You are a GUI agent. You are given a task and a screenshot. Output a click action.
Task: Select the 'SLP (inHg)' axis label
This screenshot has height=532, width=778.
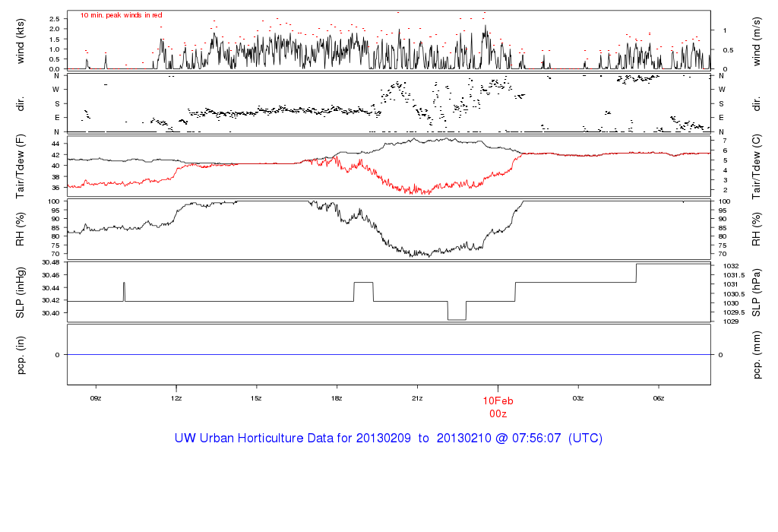21,293
